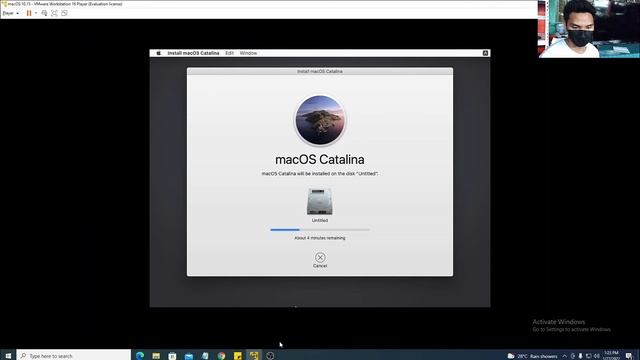
Task: Open Microsoft Edge from the taskbar
Action: click(x=140, y=356)
